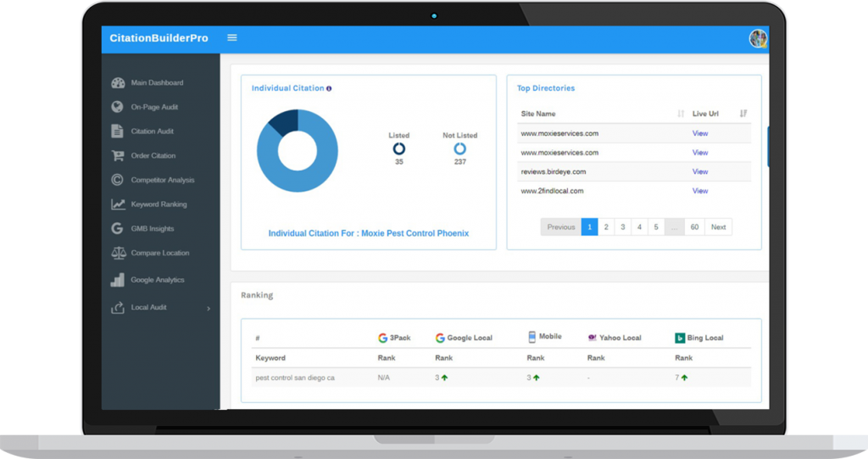Click the page vertical scrollbar

[x=768, y=147]
